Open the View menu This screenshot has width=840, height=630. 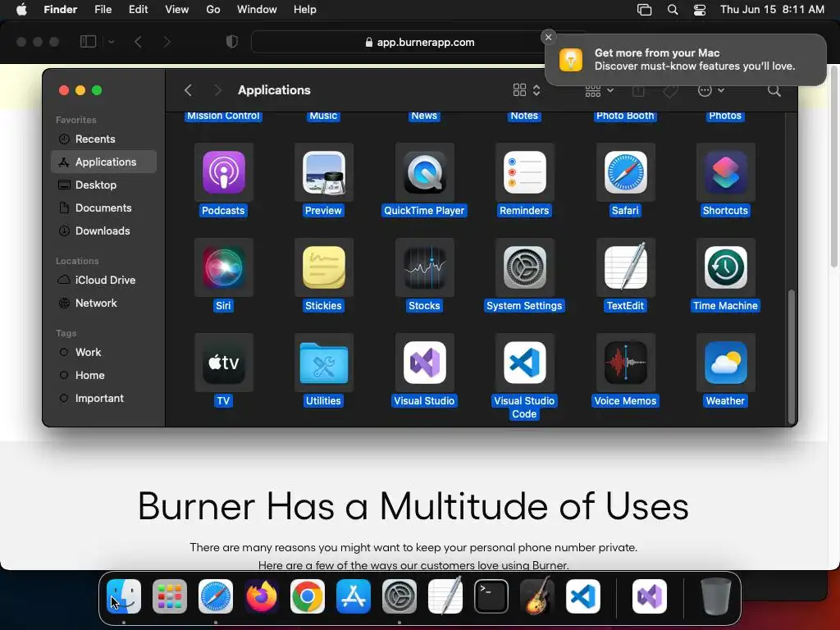177,10
